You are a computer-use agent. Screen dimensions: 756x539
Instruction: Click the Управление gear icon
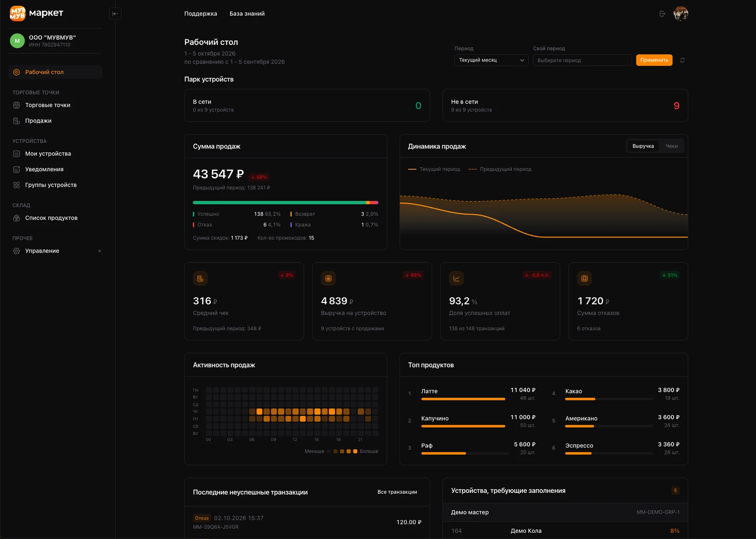tap(17, 251)
